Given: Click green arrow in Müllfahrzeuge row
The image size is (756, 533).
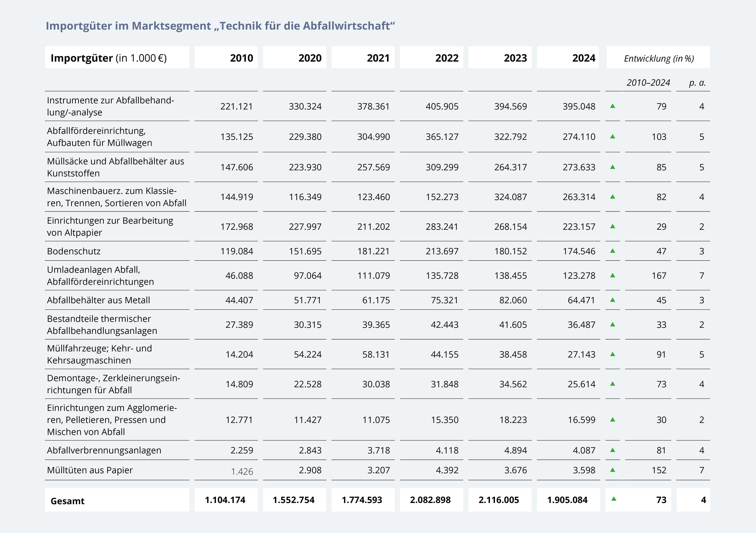Looking at the screenshot, I should tap(612, 354).
